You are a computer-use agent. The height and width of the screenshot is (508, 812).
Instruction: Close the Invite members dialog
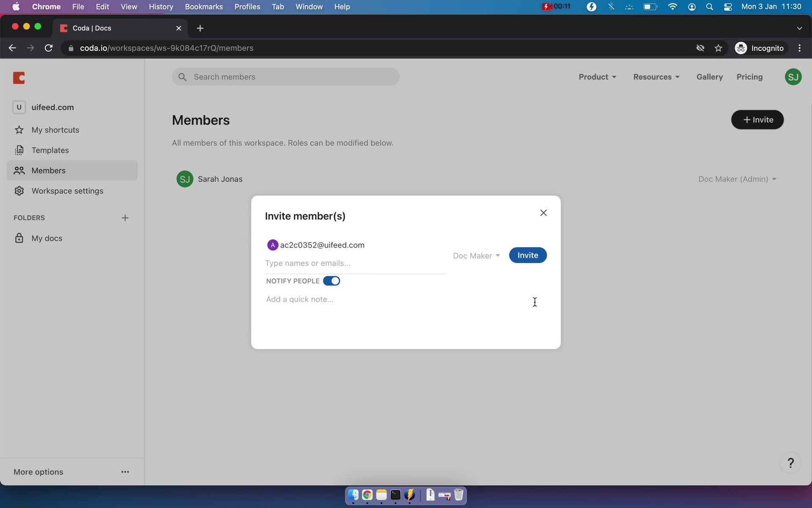(543, 212)
